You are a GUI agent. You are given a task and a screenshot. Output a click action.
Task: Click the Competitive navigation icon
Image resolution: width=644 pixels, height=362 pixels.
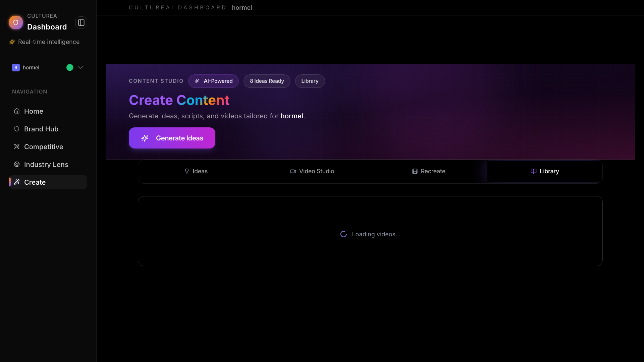pos(16,146)
